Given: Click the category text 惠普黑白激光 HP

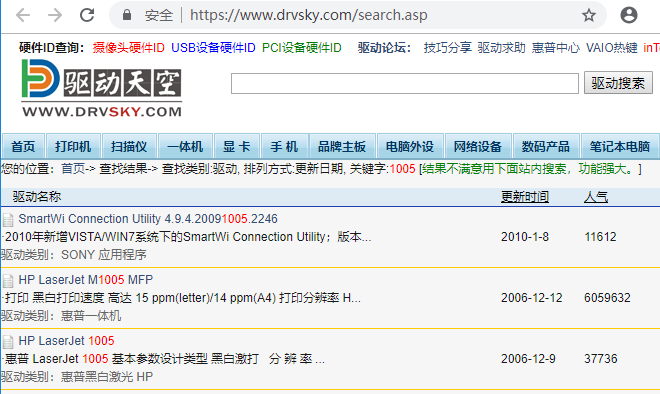Looking at the screenshot, I should pos(107,377).
